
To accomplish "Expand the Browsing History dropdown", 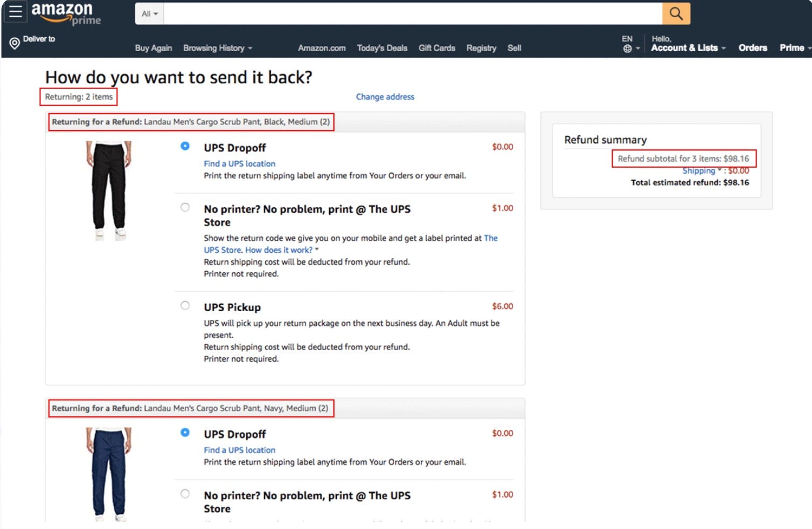I will [218, 48].
